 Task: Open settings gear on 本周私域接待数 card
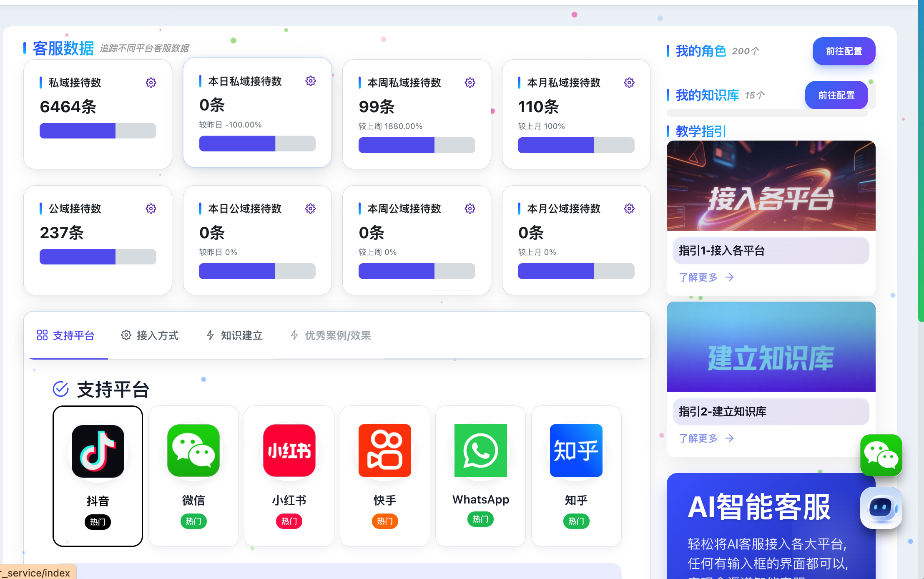pyautogui.click(x=470, y=83)
